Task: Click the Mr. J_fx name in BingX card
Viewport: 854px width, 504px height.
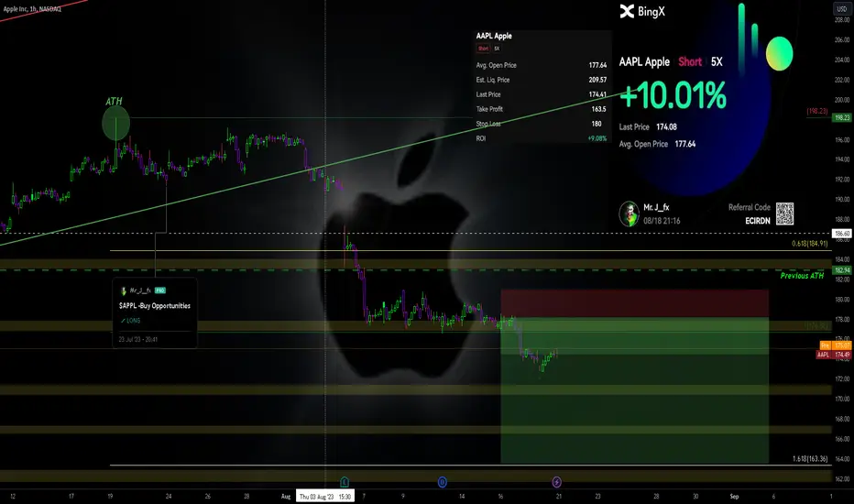Action: point(656,207)
